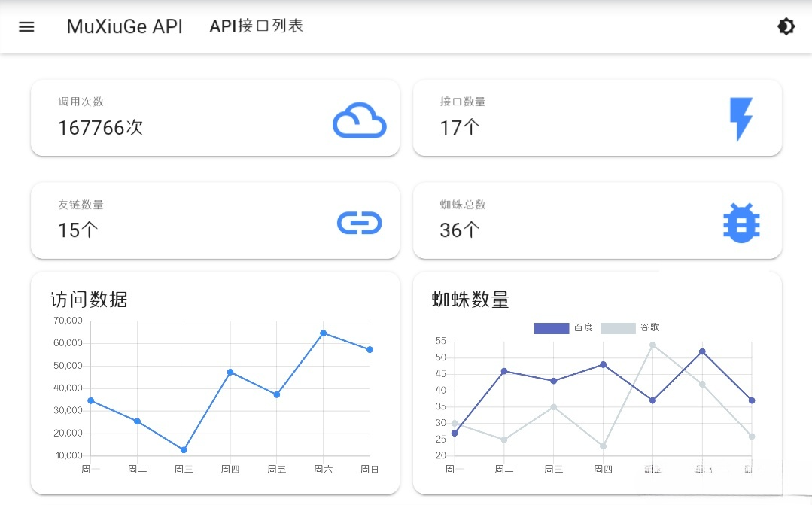Toggle dark mode using the sun-moon icon
Viewport: 812px width, 505px height.
pos(786,26)
